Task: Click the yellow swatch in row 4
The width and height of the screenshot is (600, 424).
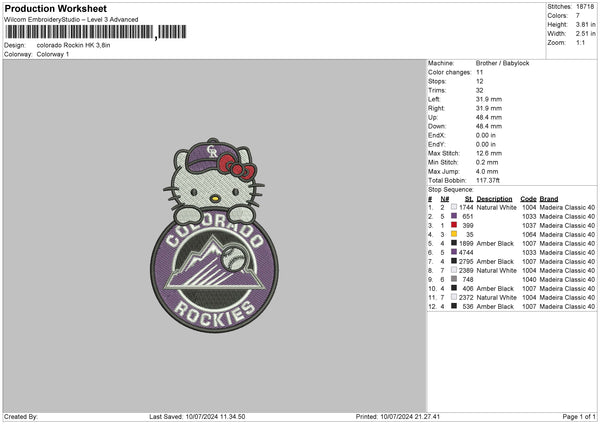Action: click(x=454, y=234)
